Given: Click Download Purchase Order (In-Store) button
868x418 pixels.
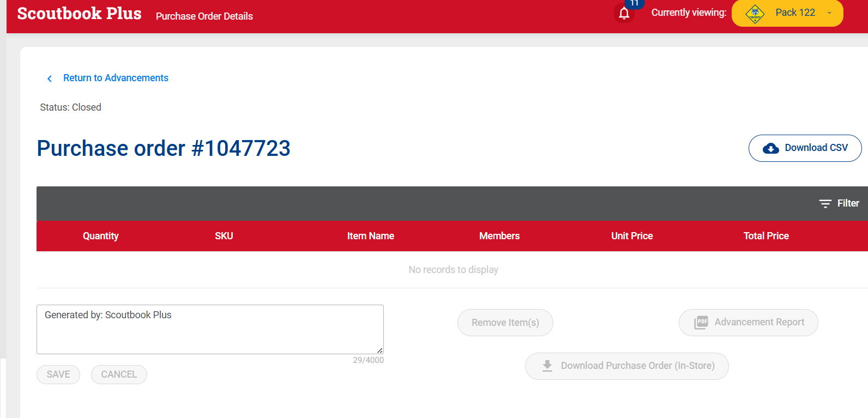Looking at the screenshot, I should click(627, 366).
